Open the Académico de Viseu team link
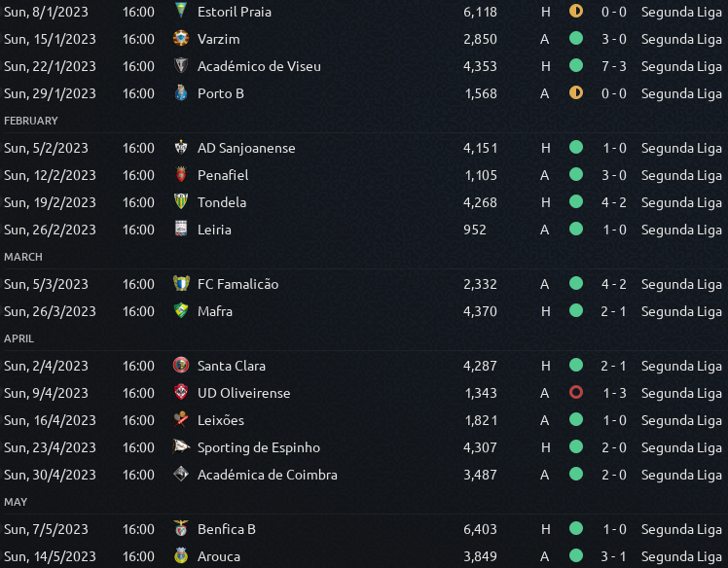The image size is (728, 568). click(x=259, y=66)
